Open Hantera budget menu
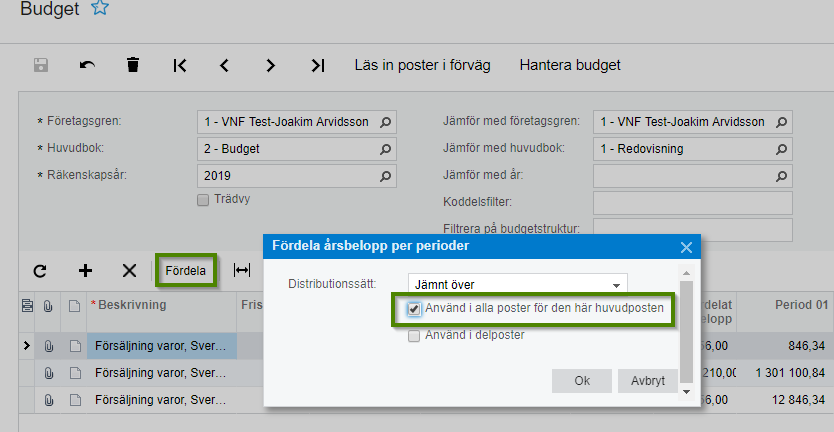Image resolution: width=834 pixels, height=432 pixels. (570, 65)
